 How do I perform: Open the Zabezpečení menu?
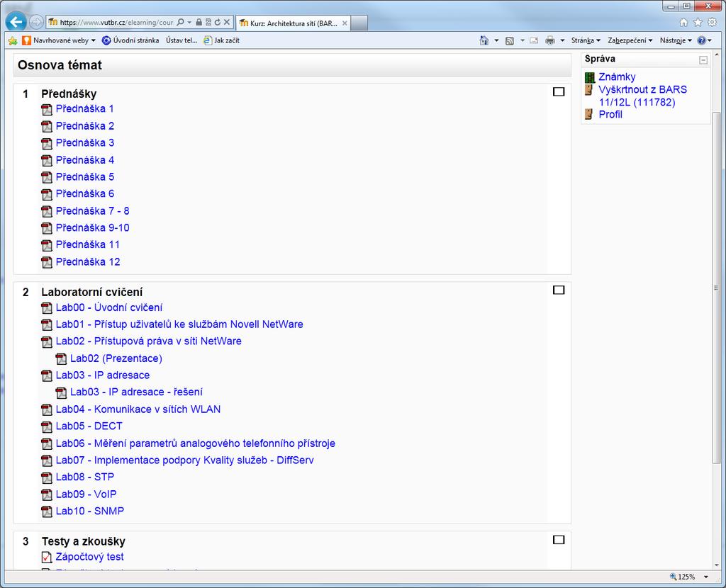[x=630, y=40]
